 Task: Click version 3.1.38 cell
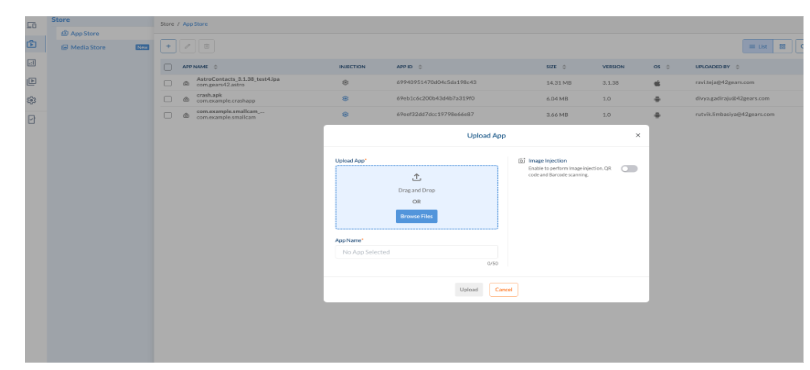[x=610, y=83]
